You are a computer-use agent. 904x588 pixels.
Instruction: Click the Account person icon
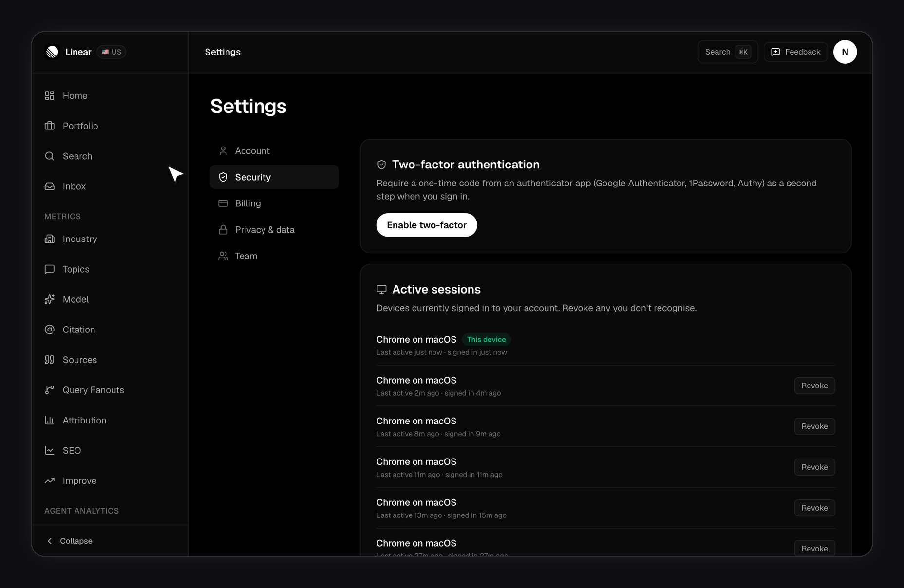223,151
